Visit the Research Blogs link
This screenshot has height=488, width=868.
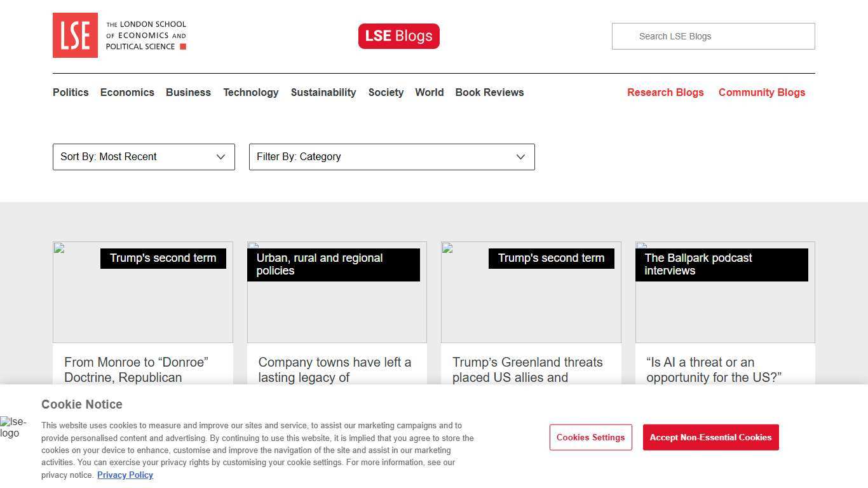pyautogui.click(x=665, y=92)
